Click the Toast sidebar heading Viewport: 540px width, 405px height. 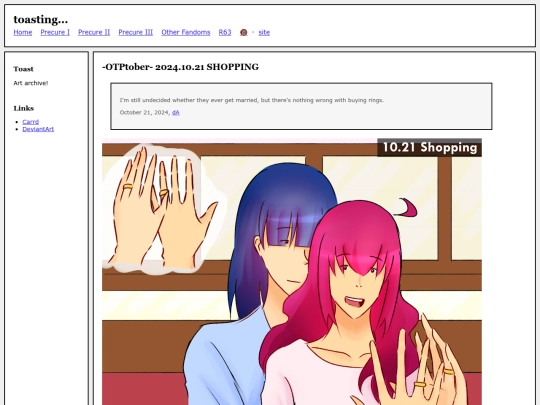click(23, 69)
